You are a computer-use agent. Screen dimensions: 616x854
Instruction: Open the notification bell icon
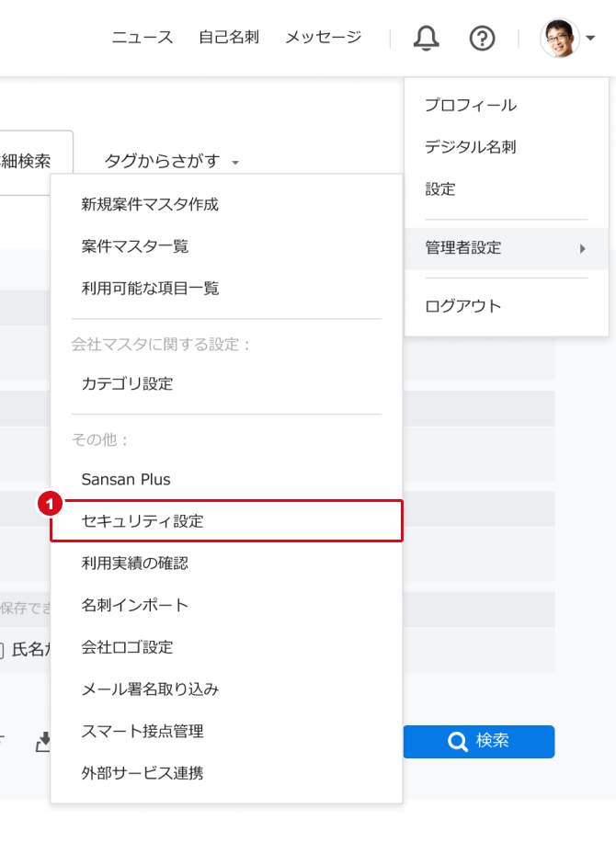click(x=425, y=38)
